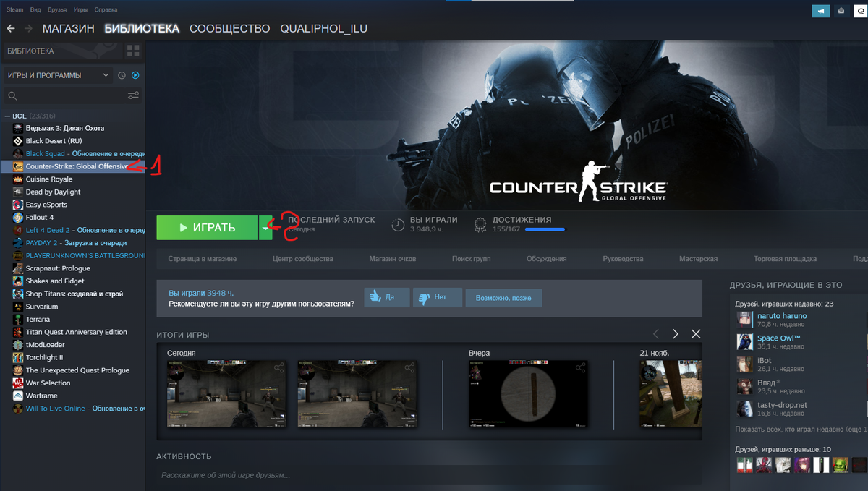Go forward with the right arrow
The height and width of the screenshot is (491, 868).
pyautogui.click(x=28, y=28)
